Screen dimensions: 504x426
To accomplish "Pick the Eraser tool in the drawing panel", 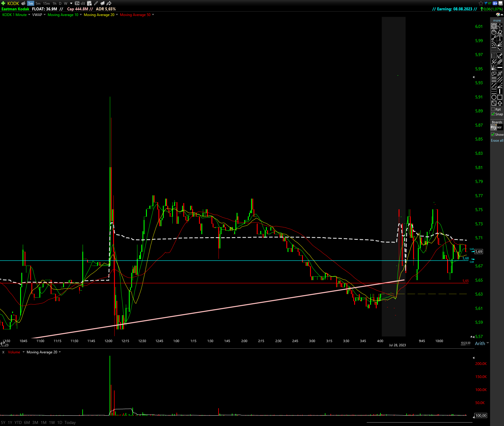I will [500, 32].
